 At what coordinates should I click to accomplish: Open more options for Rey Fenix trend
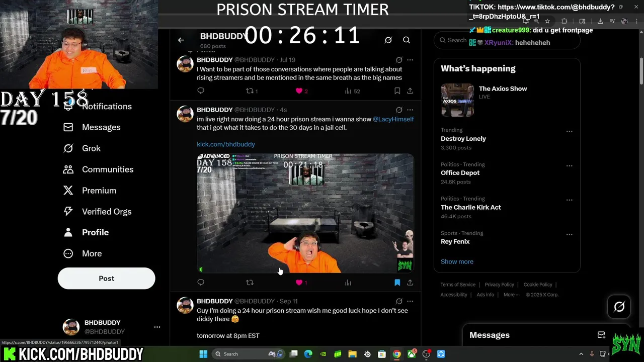point(570,234)
